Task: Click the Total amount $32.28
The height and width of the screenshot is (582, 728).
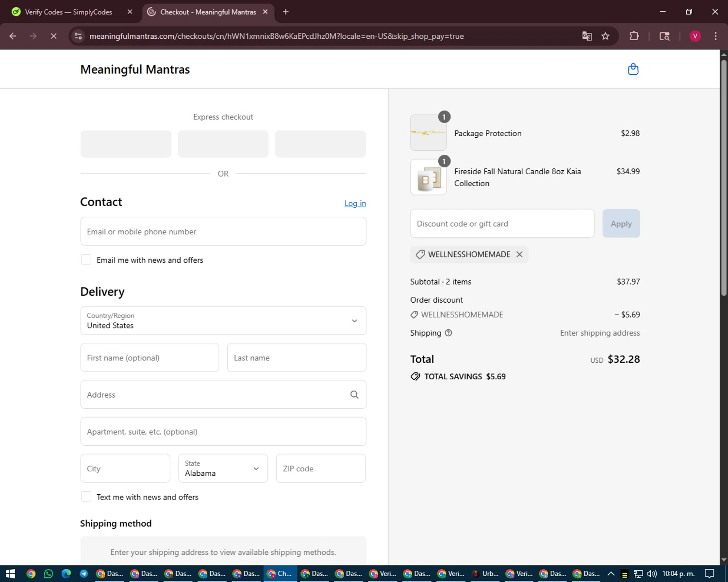Action: (x=624, y=359)
